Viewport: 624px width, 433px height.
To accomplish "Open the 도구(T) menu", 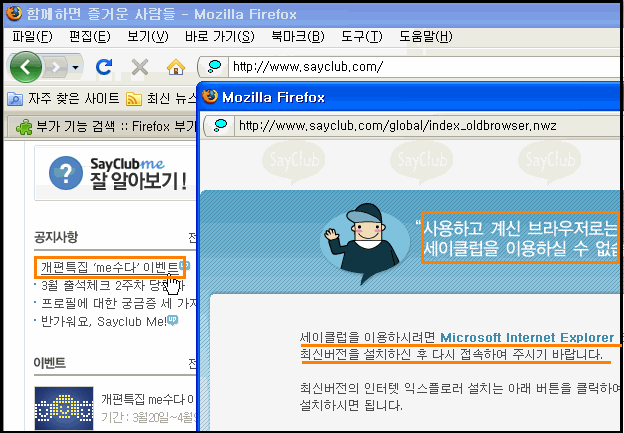I will pyautogui.click(x=362, y=37).
